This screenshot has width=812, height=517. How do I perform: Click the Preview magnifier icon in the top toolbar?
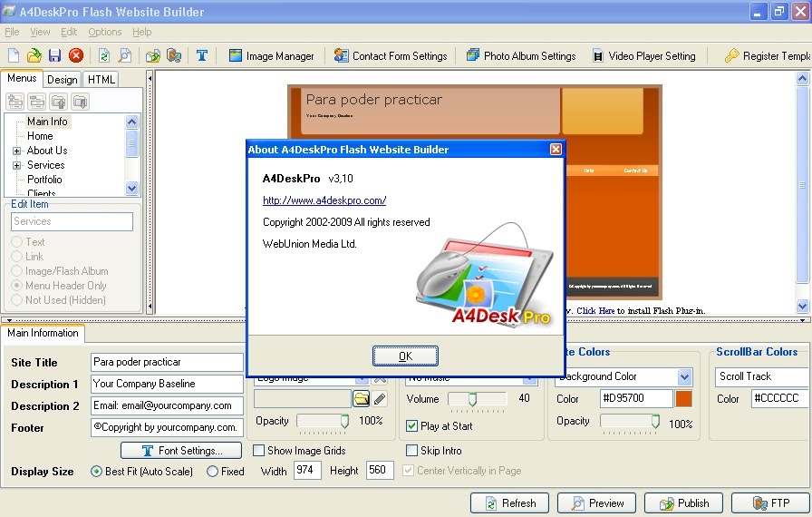point(125,55)
